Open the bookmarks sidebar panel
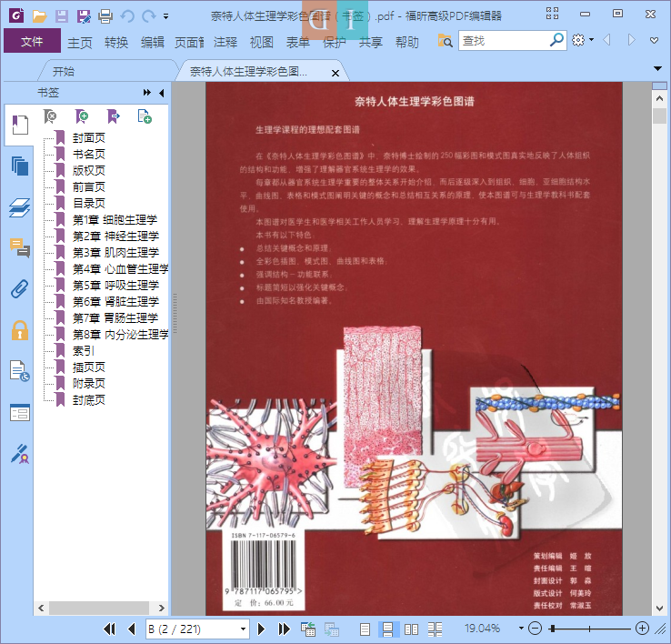This screenshot has width=671, height=644. [x=20, y=125]
